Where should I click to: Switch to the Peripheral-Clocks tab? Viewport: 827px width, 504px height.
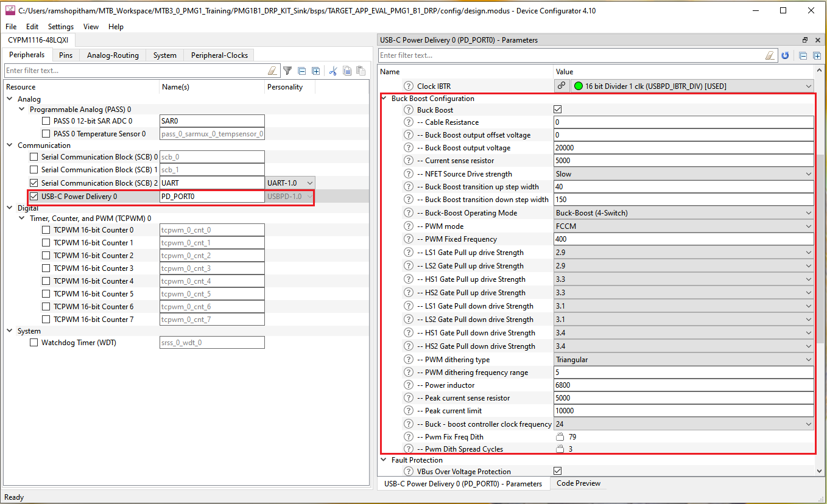(x=219, y=55)
